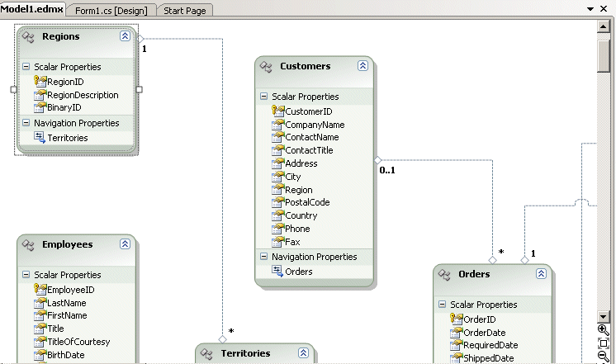Select the Phone property text

click(297, 229)
